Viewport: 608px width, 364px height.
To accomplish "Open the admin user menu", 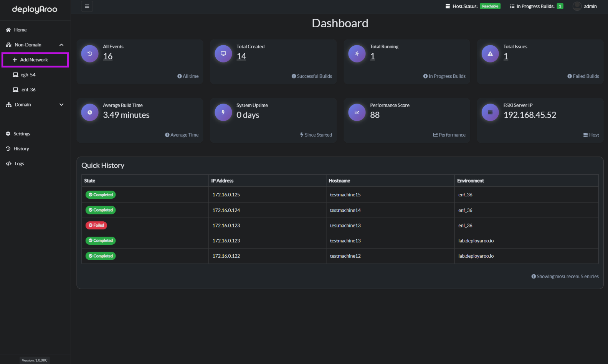I will 585,6.
